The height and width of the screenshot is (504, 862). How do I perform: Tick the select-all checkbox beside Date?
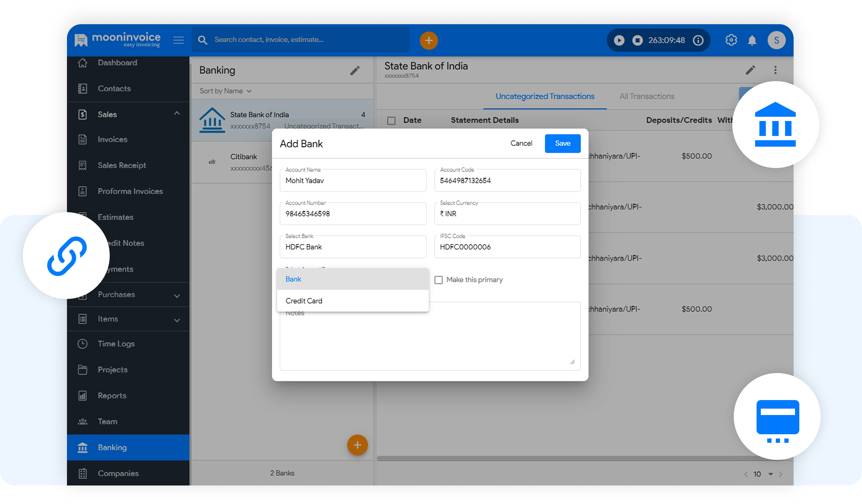(x=391, y=121)
